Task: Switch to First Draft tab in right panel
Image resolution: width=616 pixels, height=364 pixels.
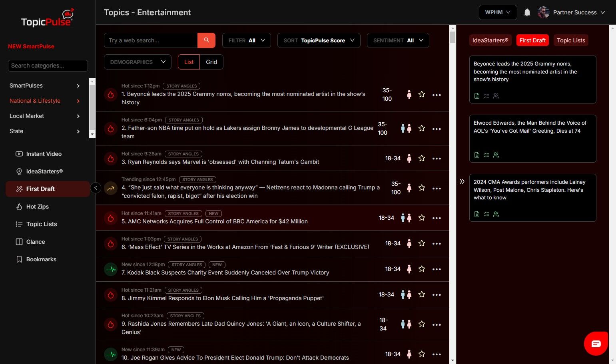Action: [532, 40]
